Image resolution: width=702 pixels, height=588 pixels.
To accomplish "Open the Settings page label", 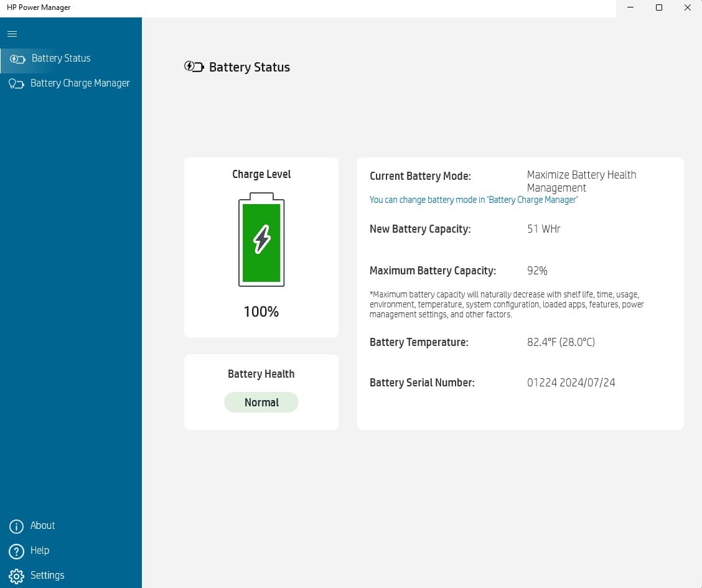I will click(47, 575).
